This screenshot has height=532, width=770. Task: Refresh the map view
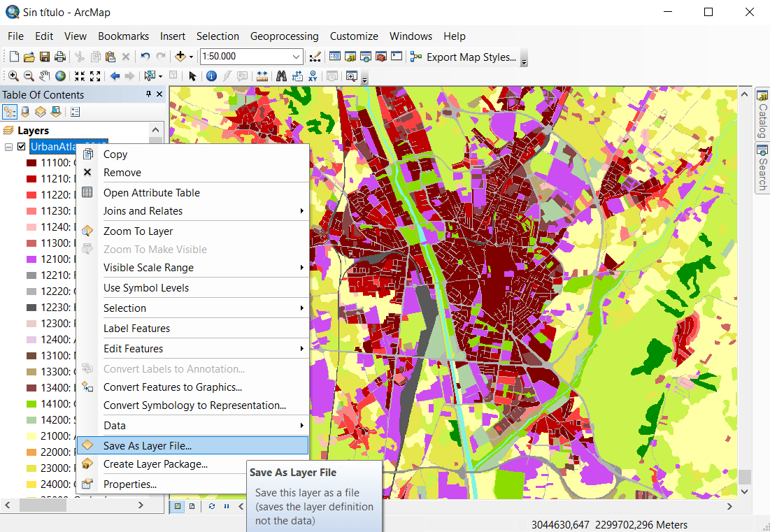click(212, 506)
